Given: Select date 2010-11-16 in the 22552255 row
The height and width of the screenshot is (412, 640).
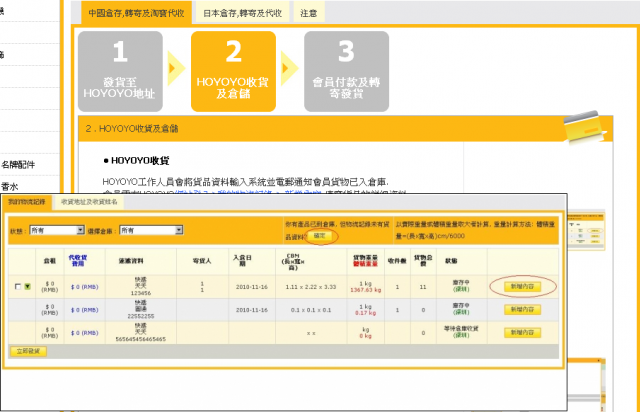Looking at the screenshot, I should 252,310.
